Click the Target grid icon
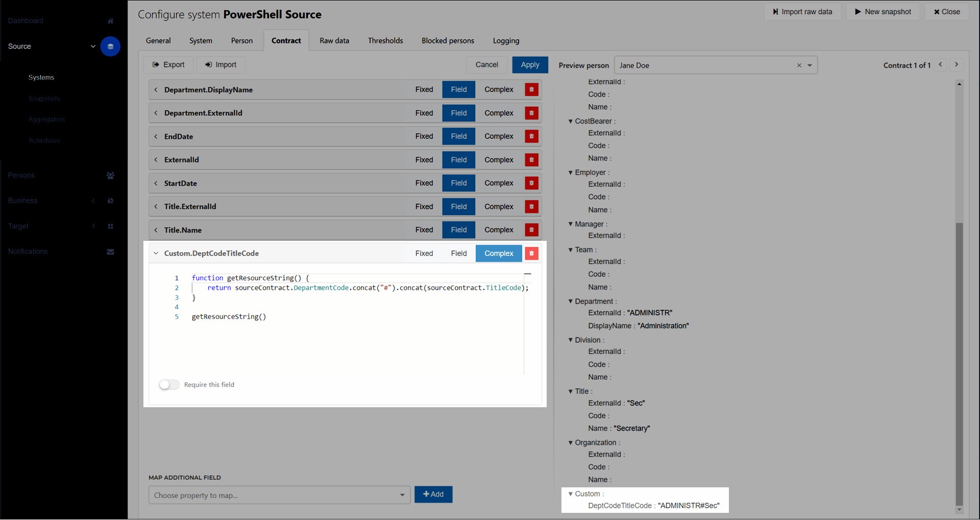 110,227
